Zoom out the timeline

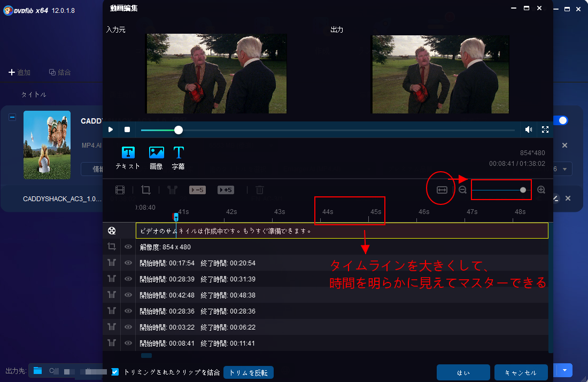click(463, 190)
